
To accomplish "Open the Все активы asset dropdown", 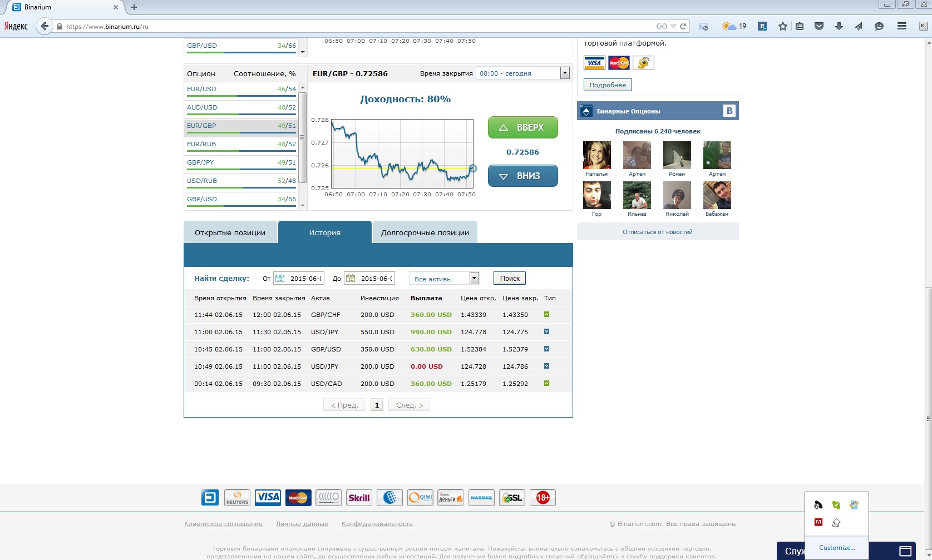I will click(x=474, y=279).
